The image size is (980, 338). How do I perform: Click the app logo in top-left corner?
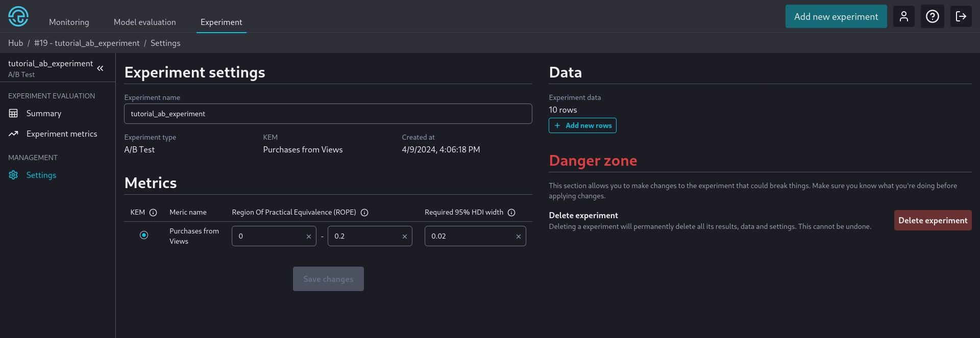(18, 16)
